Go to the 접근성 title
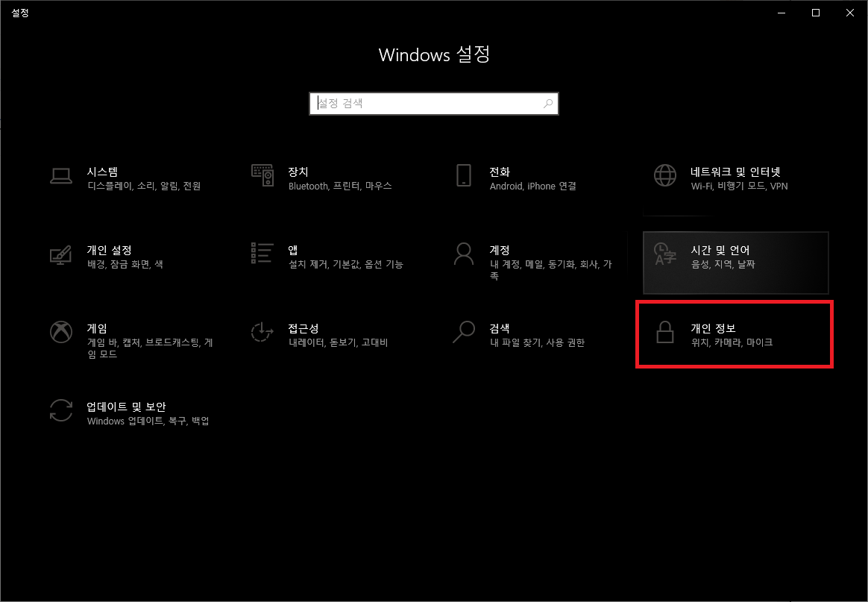The image size is (868, 602). point(304,328)
